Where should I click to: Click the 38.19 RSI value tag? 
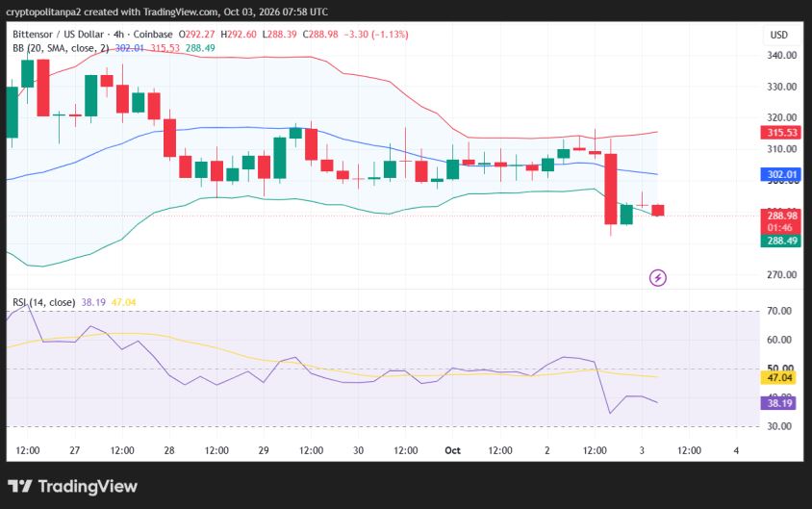[x=778, y=403]
